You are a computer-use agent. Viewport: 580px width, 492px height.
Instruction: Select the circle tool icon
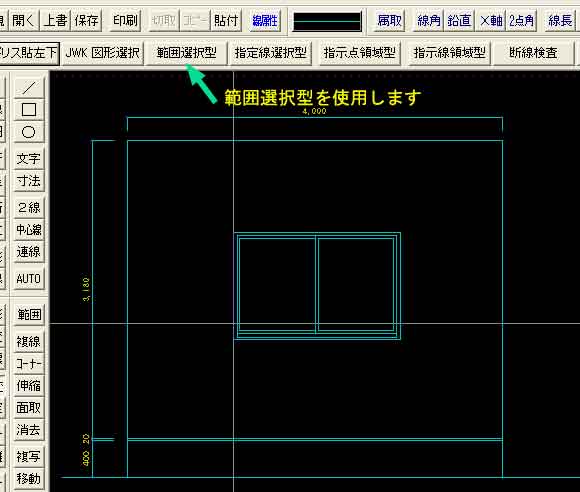(x=28, y=132)
